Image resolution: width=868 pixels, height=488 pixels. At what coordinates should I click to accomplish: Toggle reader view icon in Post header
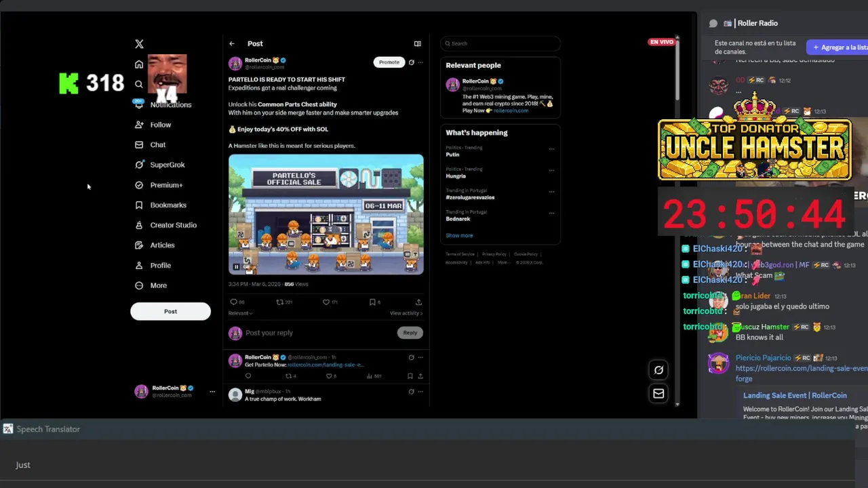point(418,43)
